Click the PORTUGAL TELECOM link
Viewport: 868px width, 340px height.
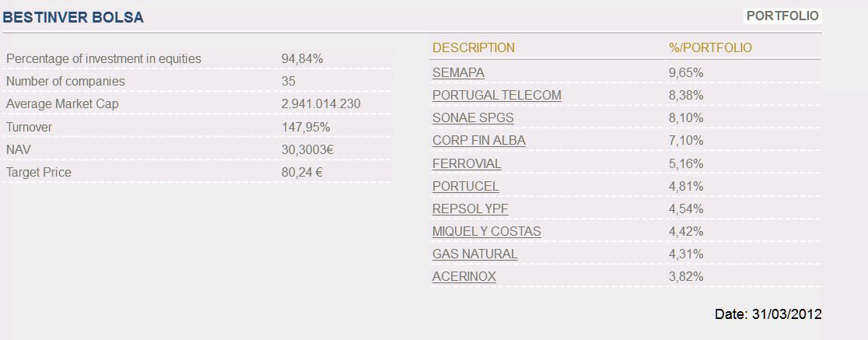(496, 95)
